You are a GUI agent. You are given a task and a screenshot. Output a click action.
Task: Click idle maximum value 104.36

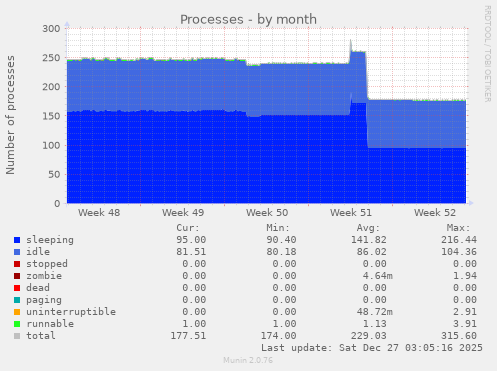(459, 252)
